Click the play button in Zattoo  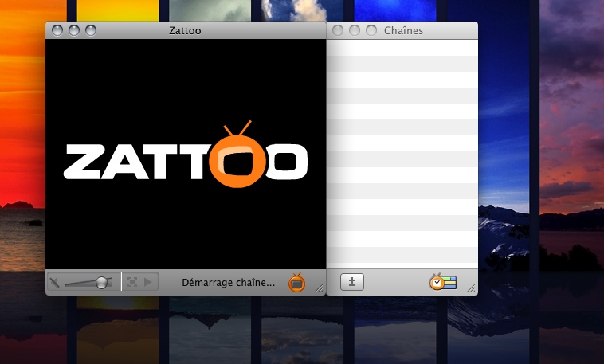pyautogui.click(x=148, y=282)
